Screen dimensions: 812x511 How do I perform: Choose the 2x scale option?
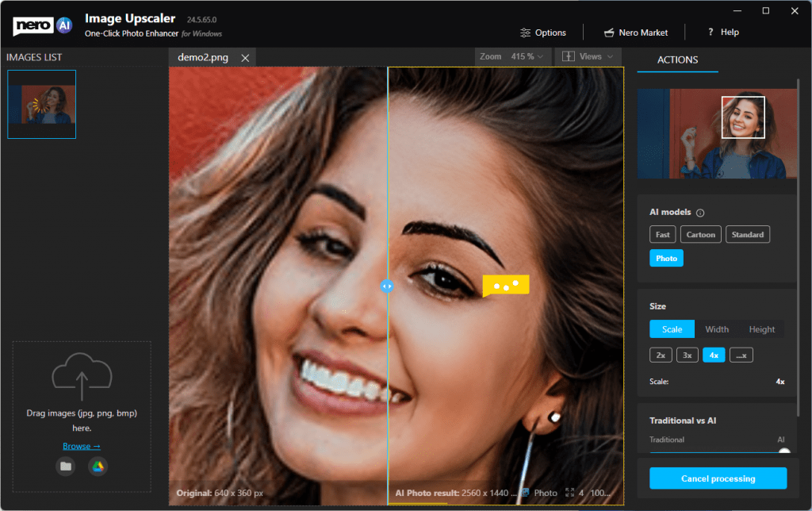661,355
